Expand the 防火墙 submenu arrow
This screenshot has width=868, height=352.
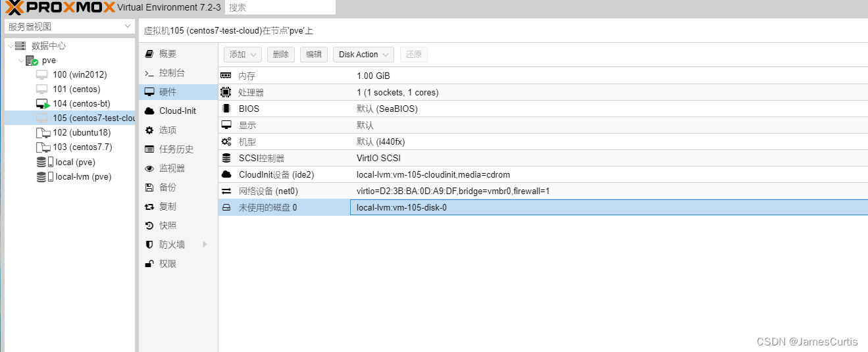pyautogui.click(x=205, y=244)
